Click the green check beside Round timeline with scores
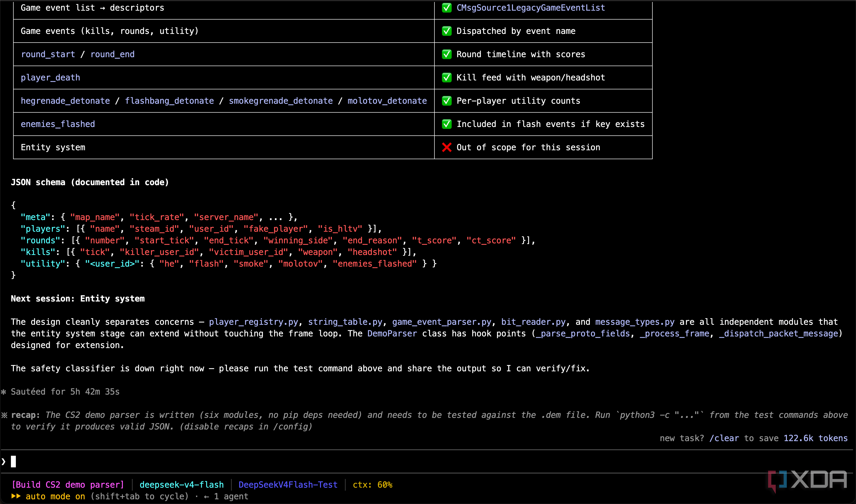 447,54
